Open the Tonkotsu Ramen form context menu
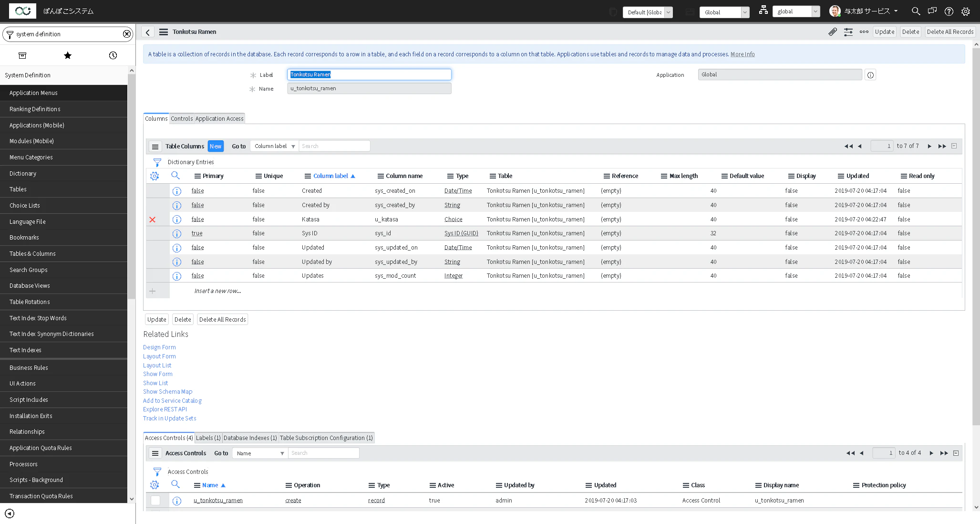The height and width of the screenshot is (524, 980). [164, 32]
